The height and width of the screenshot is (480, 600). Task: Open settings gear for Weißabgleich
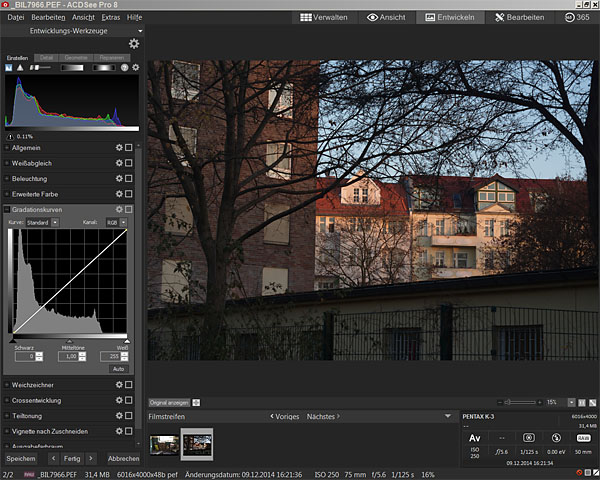[x=118, y=162]
